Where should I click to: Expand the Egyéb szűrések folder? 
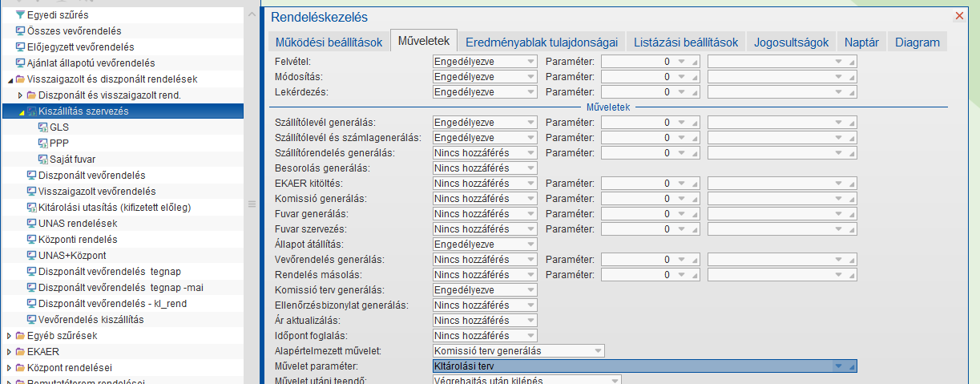coord(10,335)
